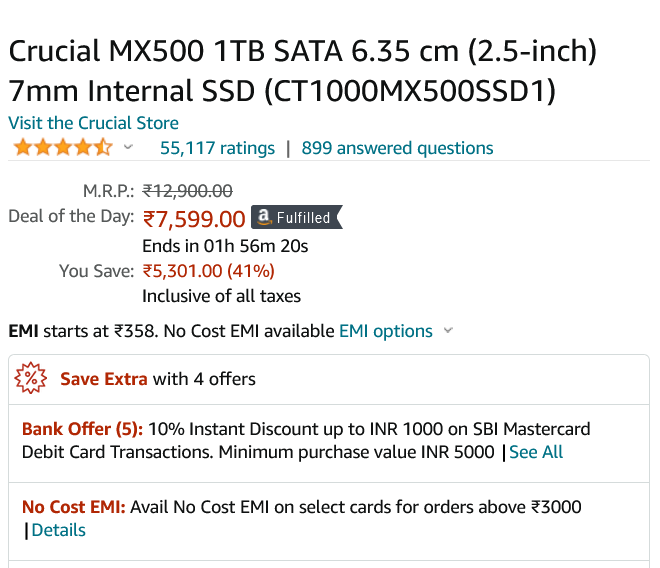The height and width of the screenshot is (568, 660).
Task: Click the half-filled fifth star
Action: (x=104, y=148)
